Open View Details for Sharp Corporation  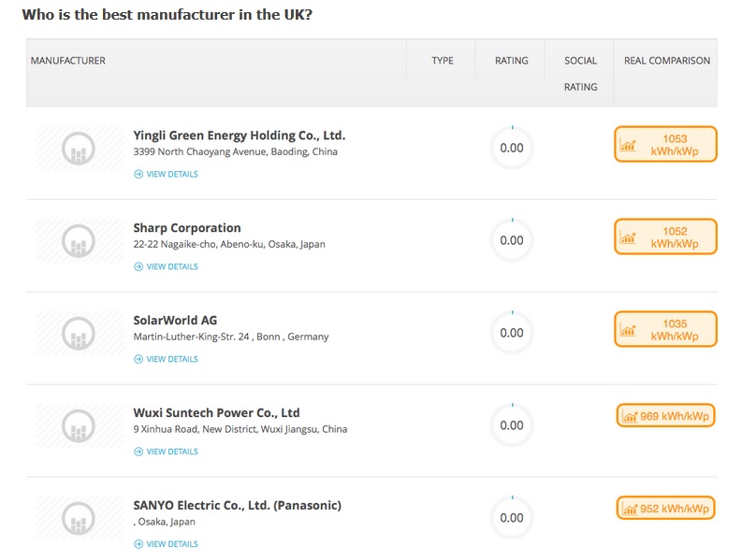pyautogui.click(x=172, y=266)
